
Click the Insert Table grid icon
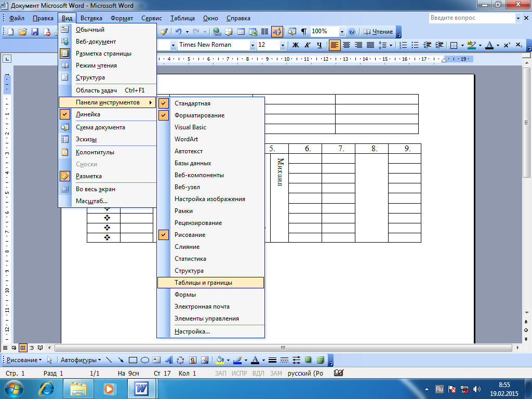pos(241,32)
